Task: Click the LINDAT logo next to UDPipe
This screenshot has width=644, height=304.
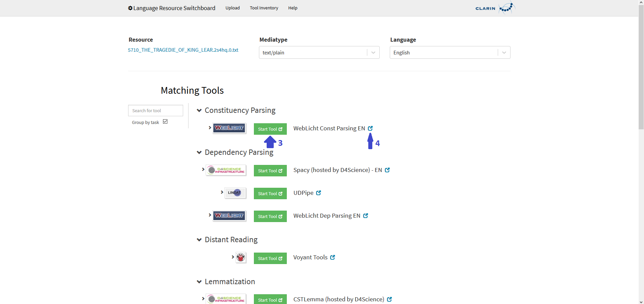Action: 234,193
